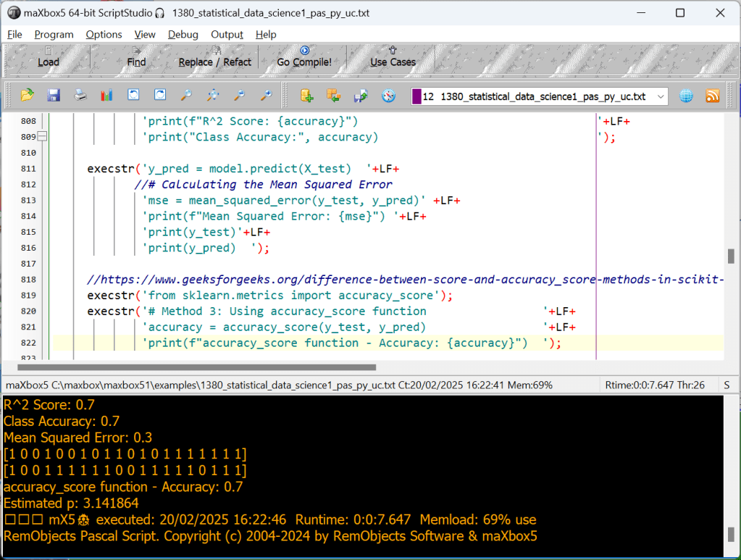741x560 pixels.
Task: Click the horizontal scrollbar of code editor
Action: pyautogui.click(x=196, y=367)
